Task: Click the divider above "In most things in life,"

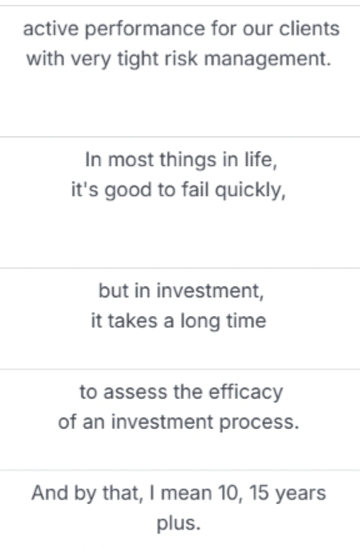Action: tap(180, 137)
